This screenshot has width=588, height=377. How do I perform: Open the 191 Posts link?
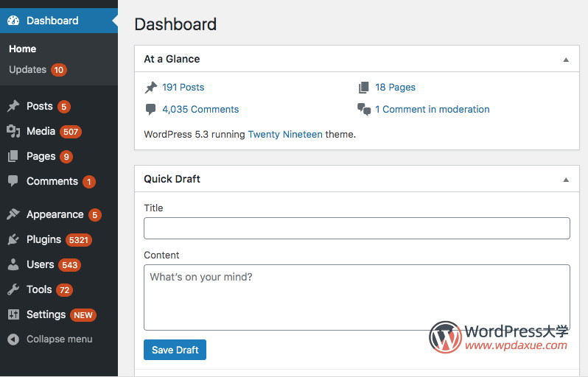coord(183,87)
